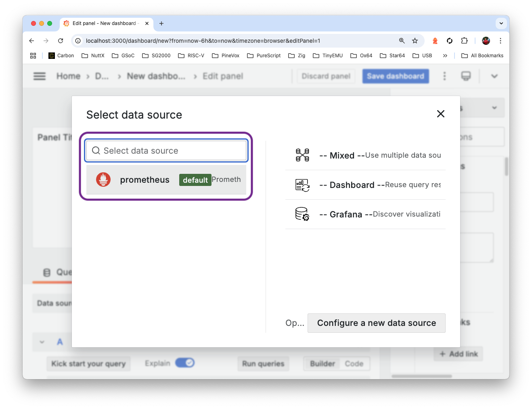The image size is (532, 409).
Task: Click Discard panel button
Action: (x=326, y=76)
